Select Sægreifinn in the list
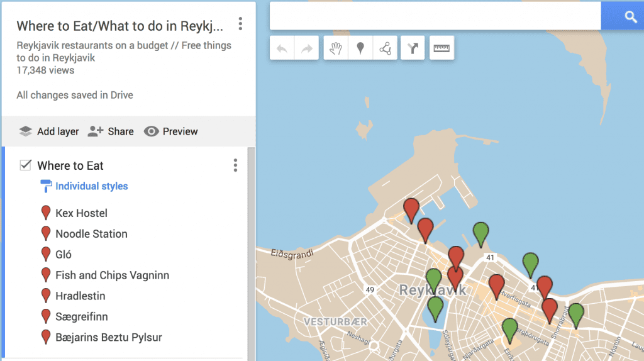This screenshot has height=361, width=644. pyautogui.click(x=82, y=316)
